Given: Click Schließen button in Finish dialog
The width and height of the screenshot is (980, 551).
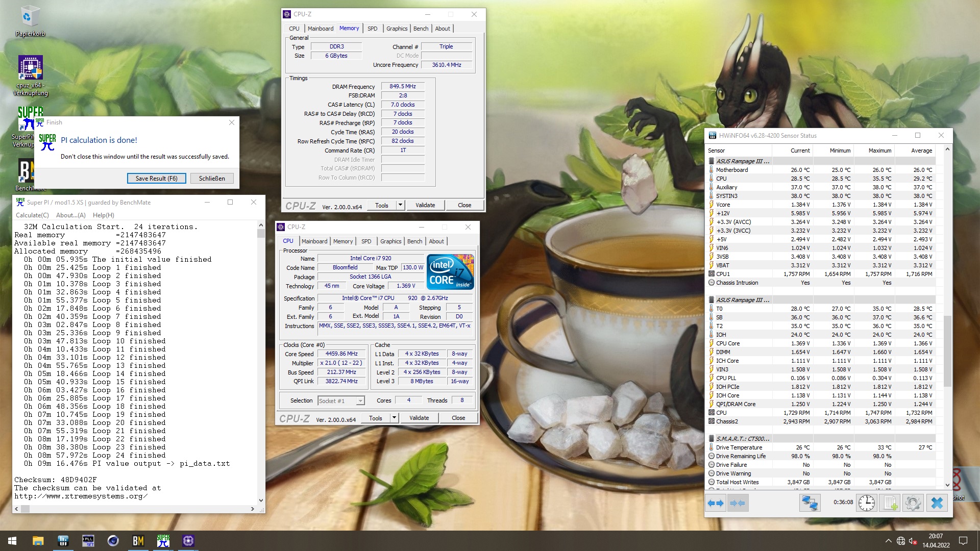Looking at the screenshot, I should pos(212,179).
